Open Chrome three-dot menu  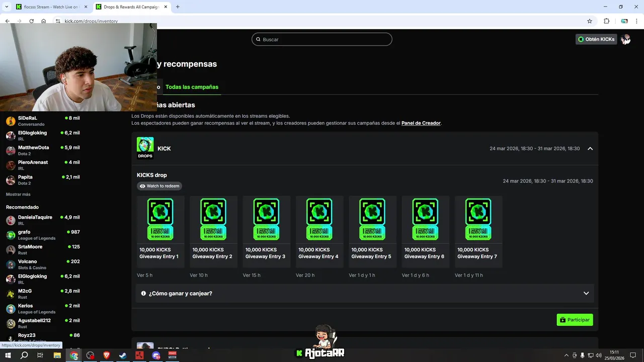click(637, 21)
